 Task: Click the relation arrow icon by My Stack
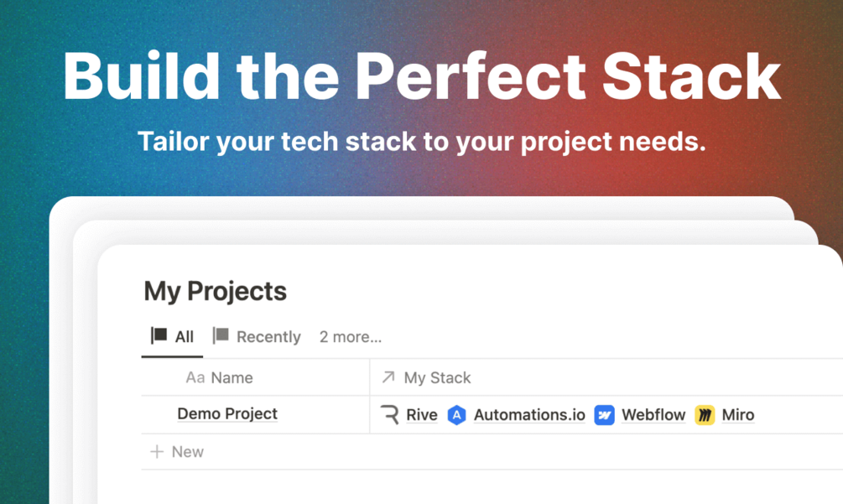[x=388, y=377]
